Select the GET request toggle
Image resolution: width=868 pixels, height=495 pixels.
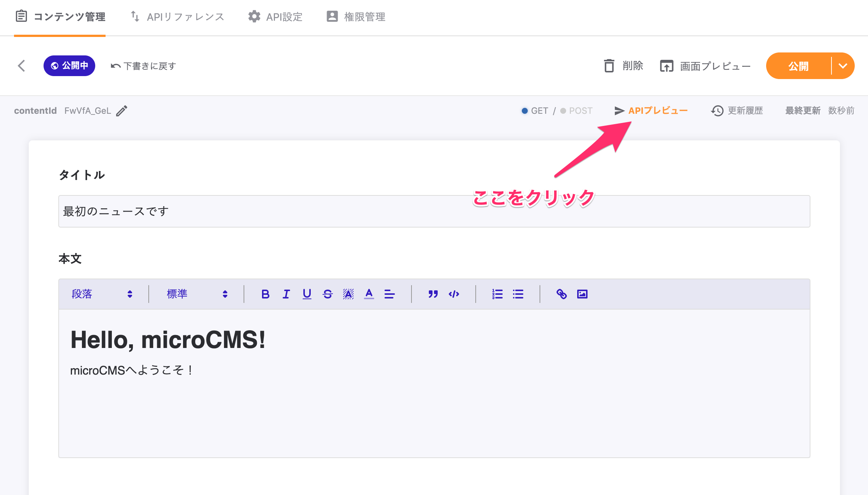click(x=535, y=110)
